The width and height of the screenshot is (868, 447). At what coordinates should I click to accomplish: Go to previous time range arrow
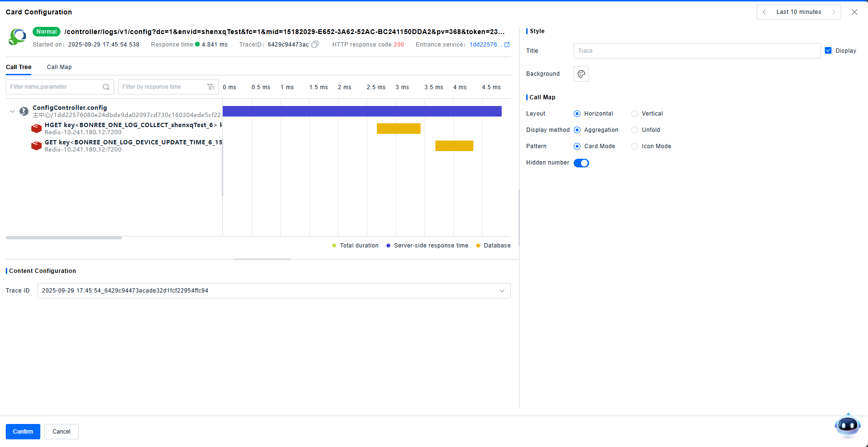pos(764,12)
